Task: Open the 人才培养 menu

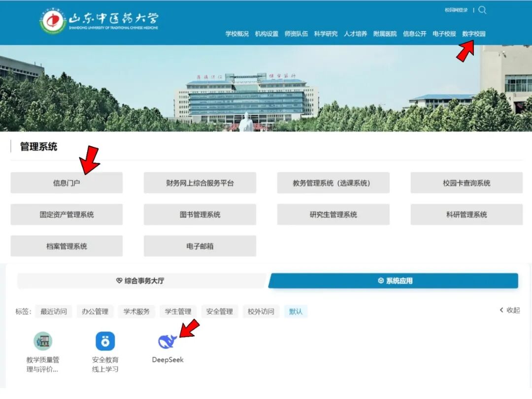Action: point(355,33)
